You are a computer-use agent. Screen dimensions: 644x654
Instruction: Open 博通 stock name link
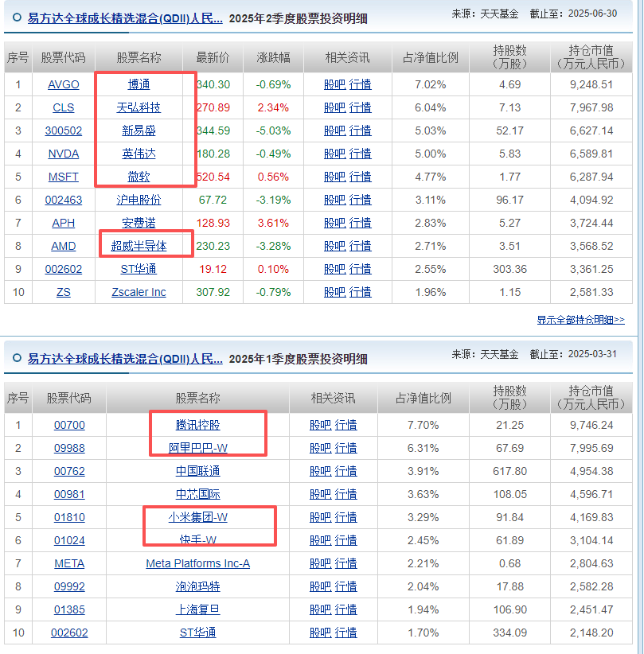coord(139,84)
